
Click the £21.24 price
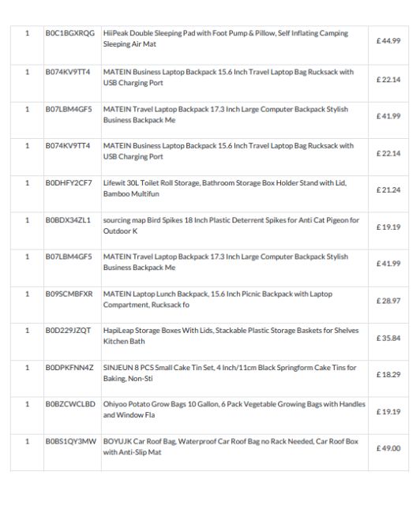388,190
